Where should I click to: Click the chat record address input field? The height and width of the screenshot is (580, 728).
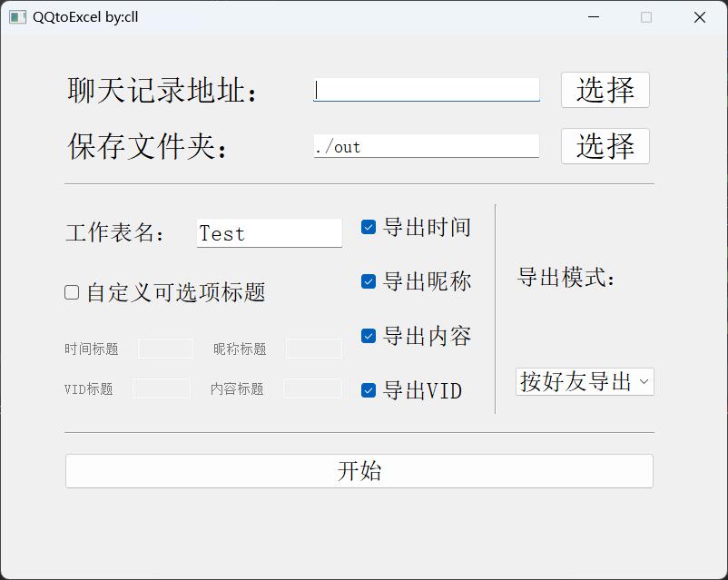(x=427, y=90)
